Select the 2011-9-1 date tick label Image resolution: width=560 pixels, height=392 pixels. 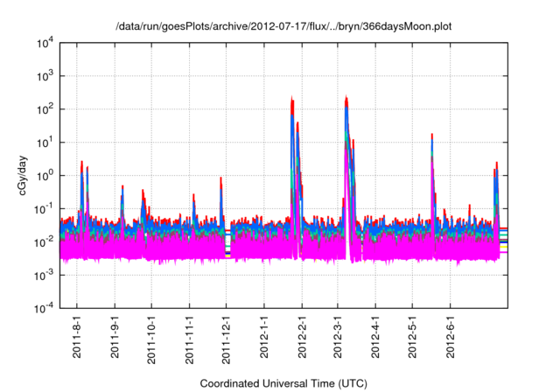115,339
